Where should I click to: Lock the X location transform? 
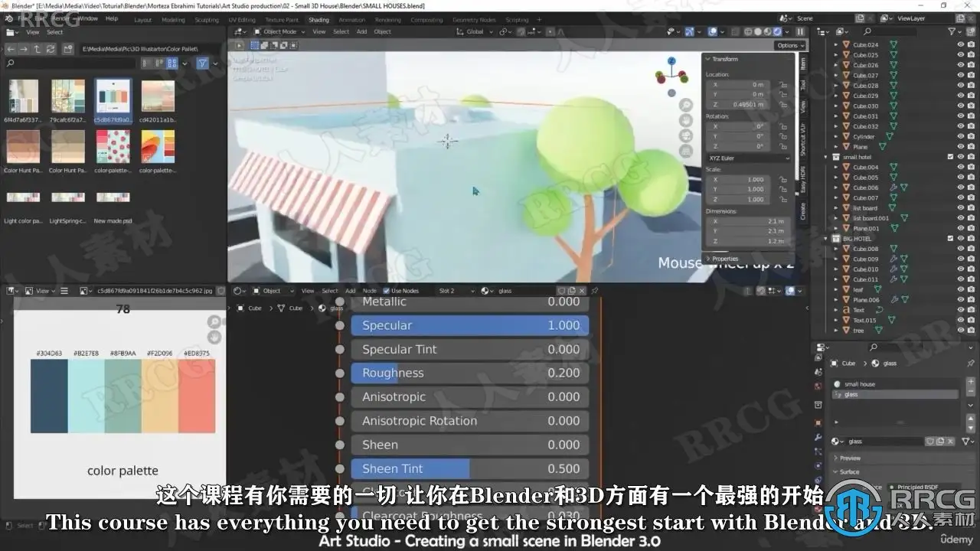pyautogui.click(x=783, y=84)
